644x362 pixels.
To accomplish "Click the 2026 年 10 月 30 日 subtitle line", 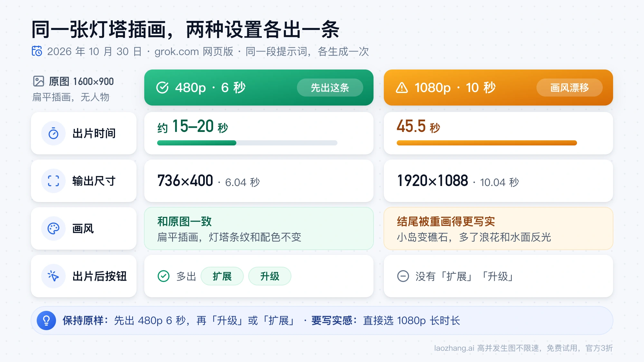I will [x=208, y=51].
